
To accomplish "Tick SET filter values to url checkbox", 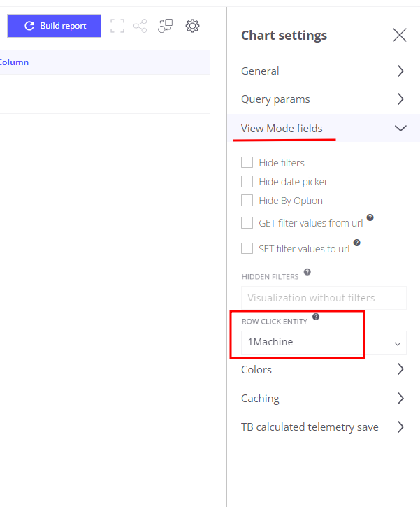I will point(247,248).
